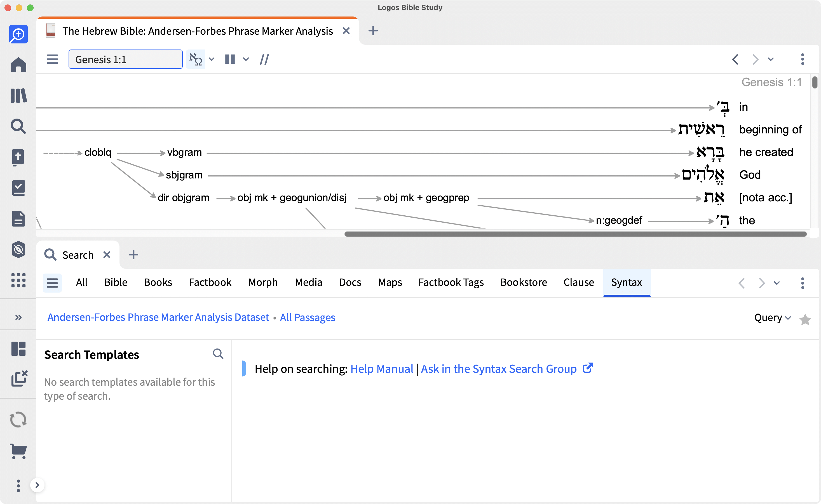Screen dimensions: 821x504
Task: Open the Hebrew Bible panel history dropdown
Action: (x=771, y=59)
